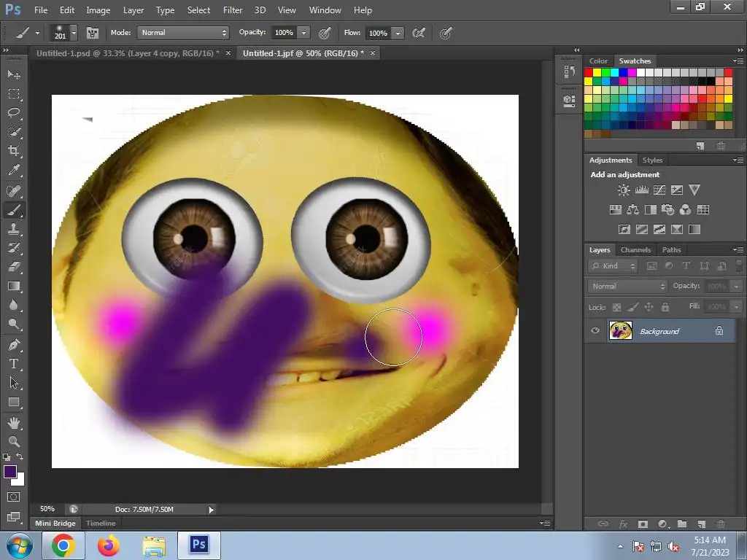Toggle lock transparent pixels
747x560 pixels.
tap(616, 307)
